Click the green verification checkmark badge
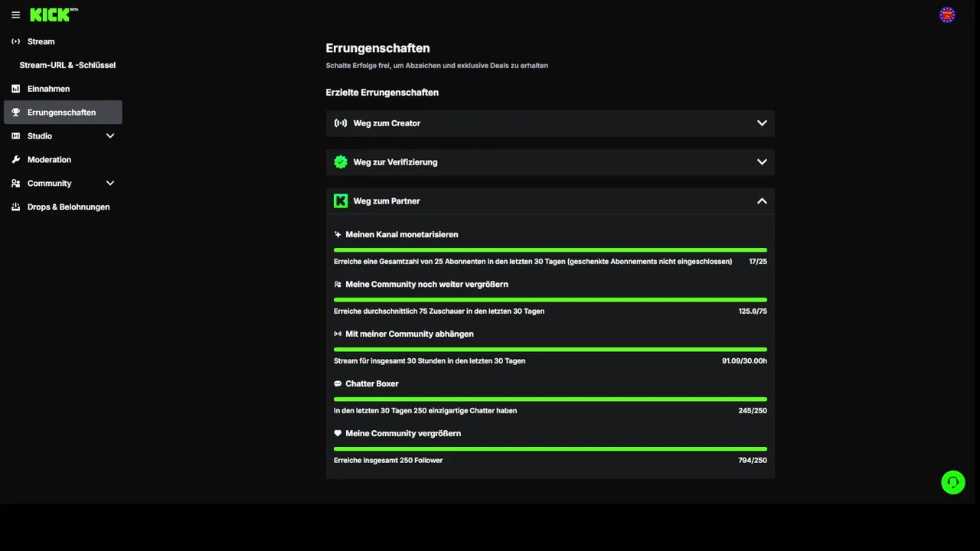 (341, 162)
